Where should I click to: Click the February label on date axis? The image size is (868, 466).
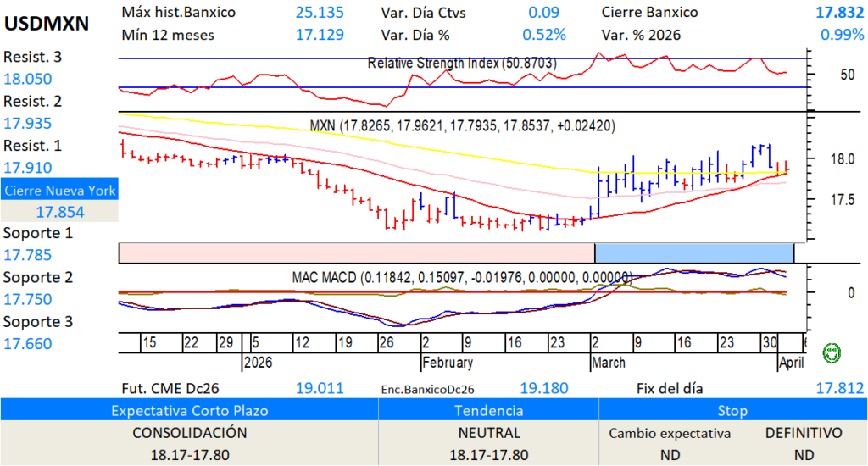point(447,363)
